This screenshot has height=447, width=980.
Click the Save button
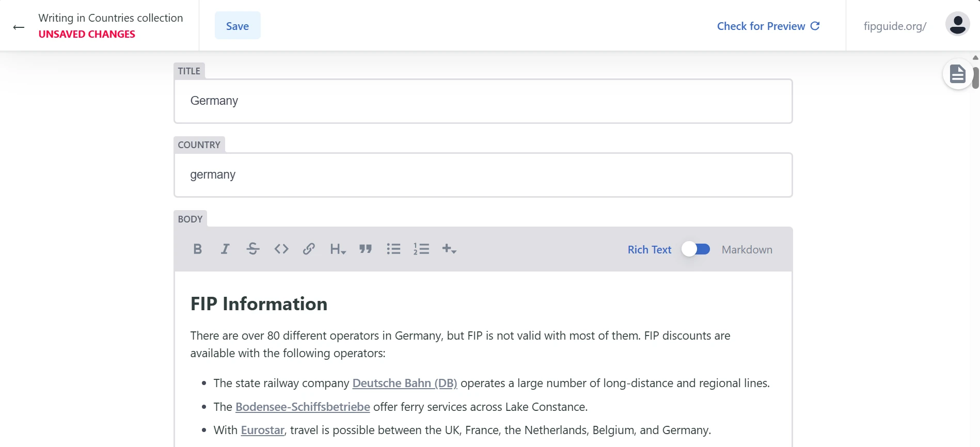238,26
